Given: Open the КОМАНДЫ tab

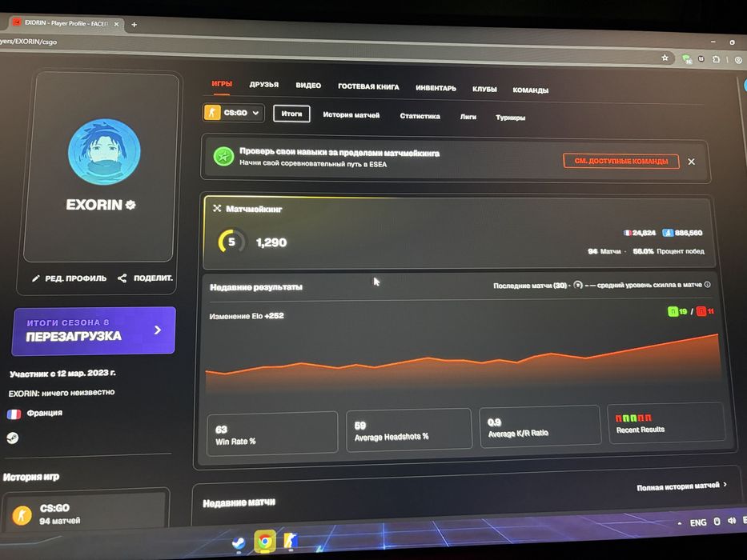Looking at the screenshot, I should [530, 90].
